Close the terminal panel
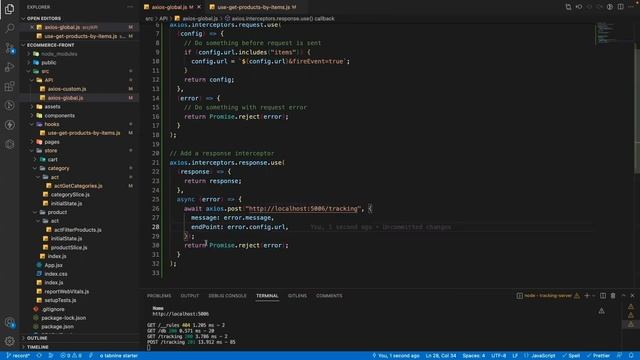 (632, 296)
